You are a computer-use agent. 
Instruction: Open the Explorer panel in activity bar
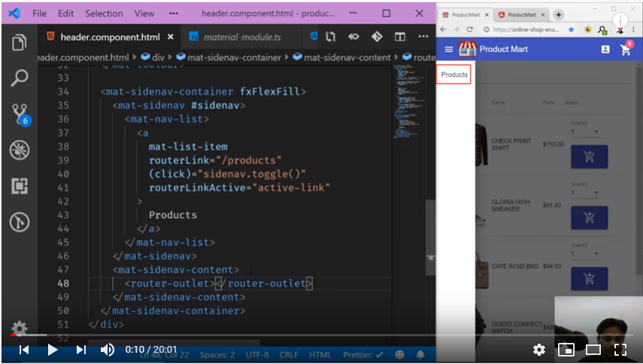point(20,42)
